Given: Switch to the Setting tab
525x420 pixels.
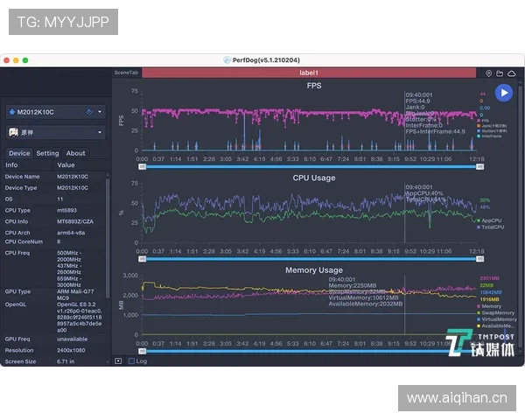Looking at the screenshot, I should click(47, 153).
